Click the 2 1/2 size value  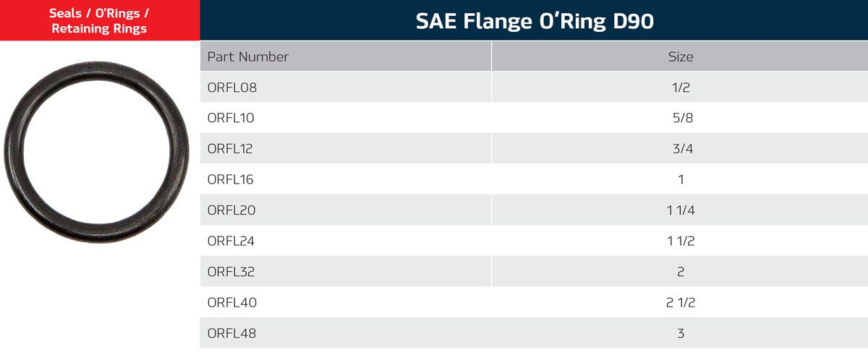pyautogui.click(x=681, y=302)
